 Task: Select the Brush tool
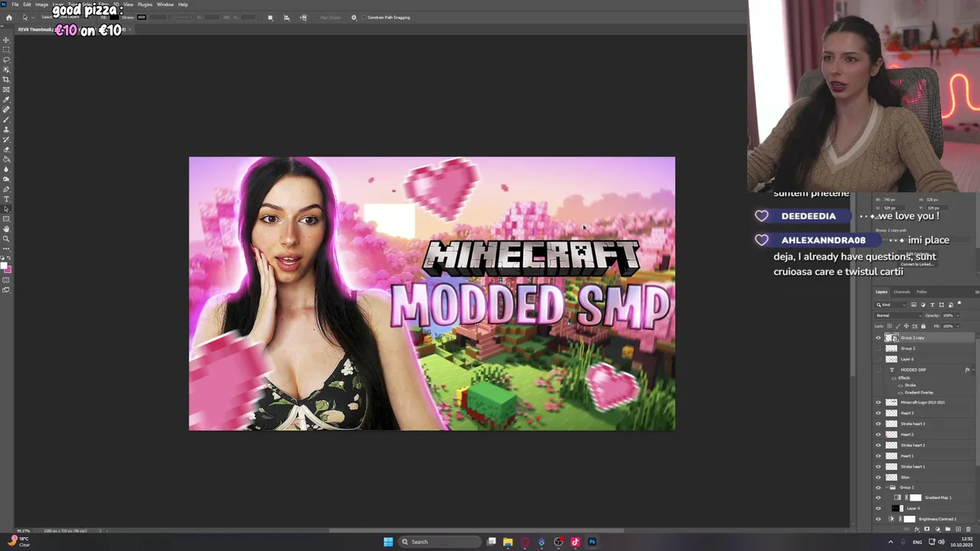coord(6,118)
